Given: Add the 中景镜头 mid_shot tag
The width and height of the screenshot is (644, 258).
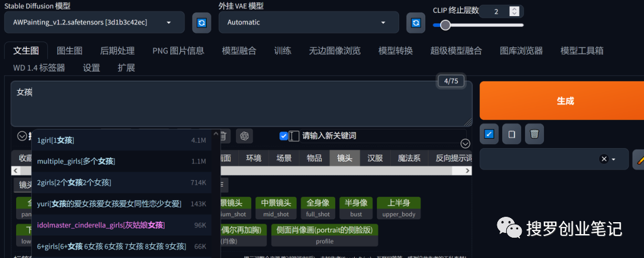Looking at the screenshot, I should 276,208.
